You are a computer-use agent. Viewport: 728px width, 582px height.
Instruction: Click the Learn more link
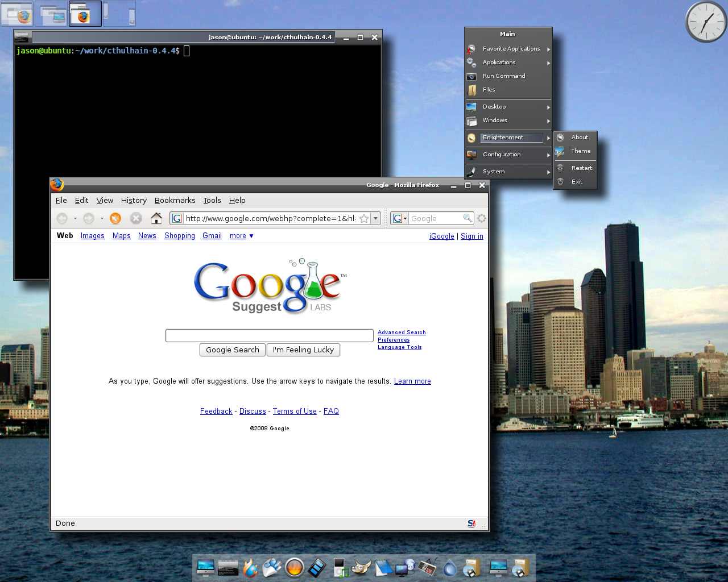coord(412,381)
